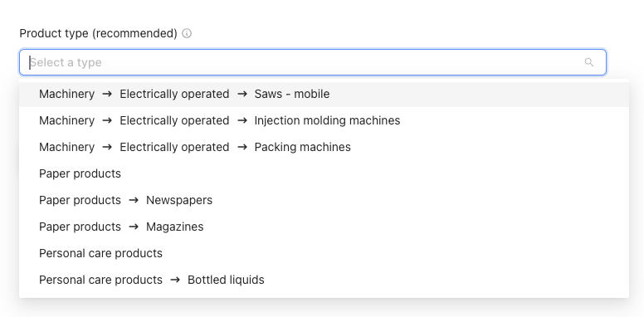
Task: Focus the Select a type search field
Action: [x=313, y=62]
